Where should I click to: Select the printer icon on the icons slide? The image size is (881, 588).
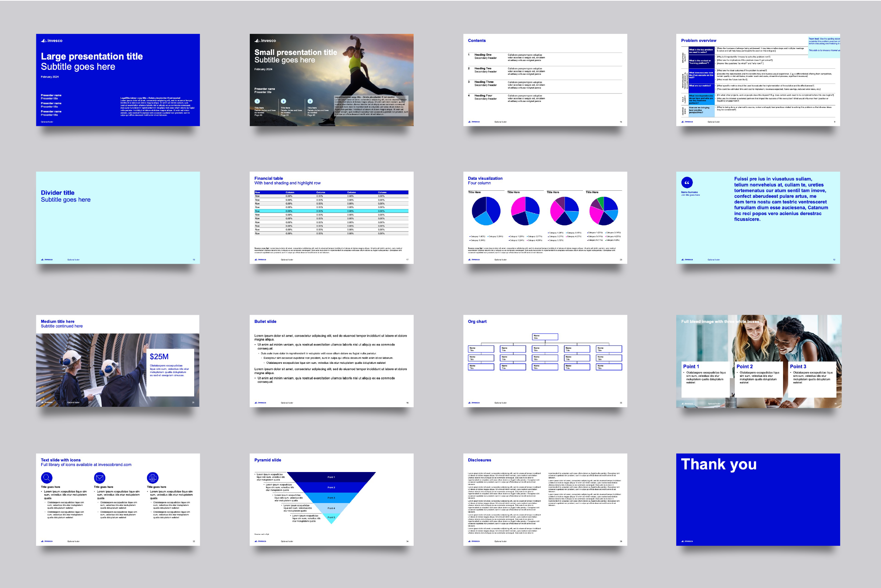tap(153, 478)
